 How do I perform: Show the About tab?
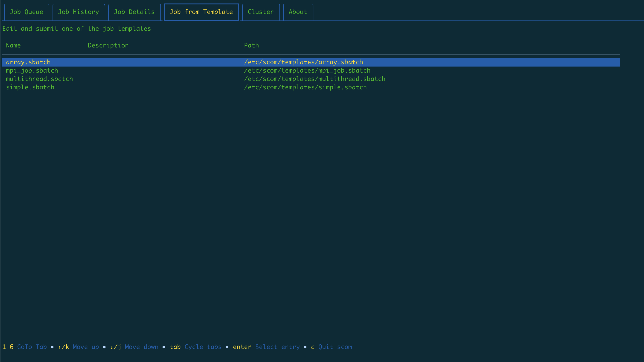[x=298, y=12]
